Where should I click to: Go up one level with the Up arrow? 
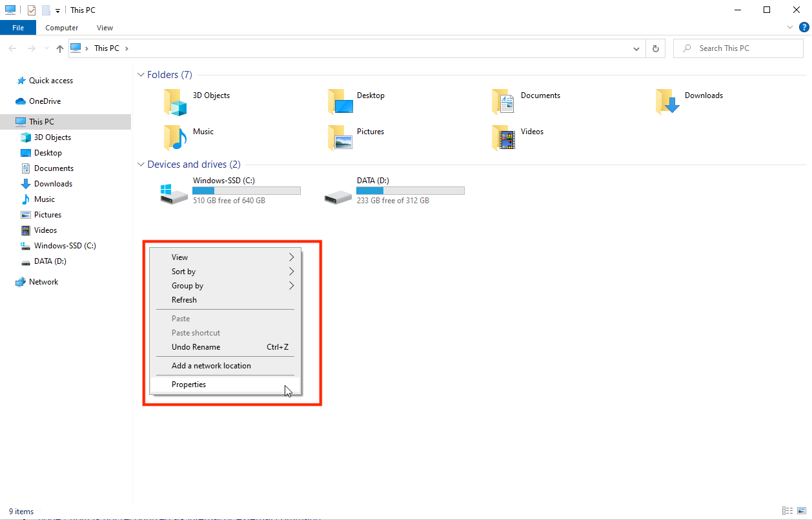60,48
